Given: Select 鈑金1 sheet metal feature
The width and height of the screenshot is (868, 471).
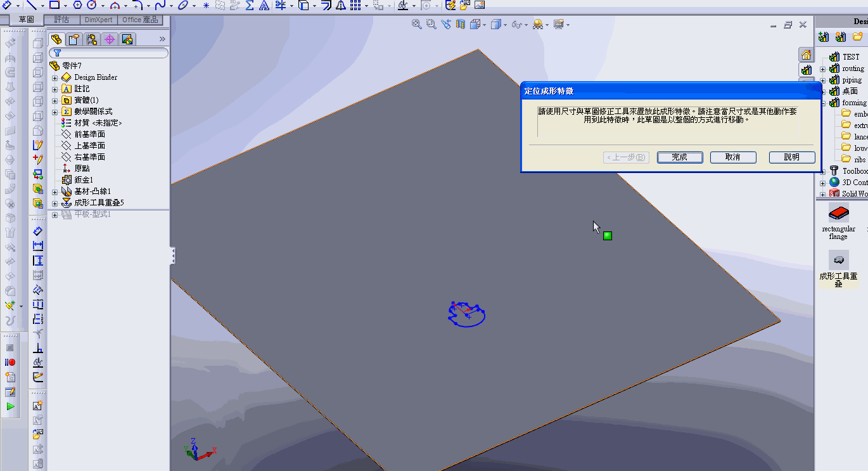Looking at the screenshot, I should click(x=77, y=180).
